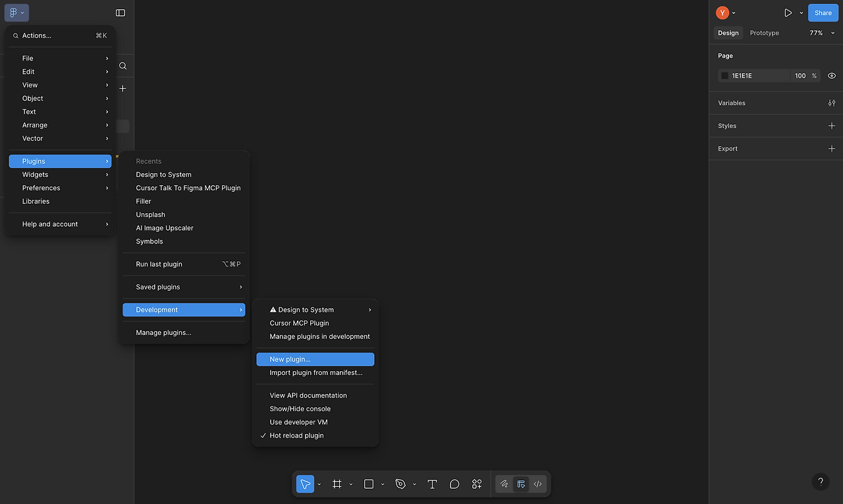Viewport: 843px width, 504px height.
Task: Open Move tools dropdown arrow
Action: point(319,484)
